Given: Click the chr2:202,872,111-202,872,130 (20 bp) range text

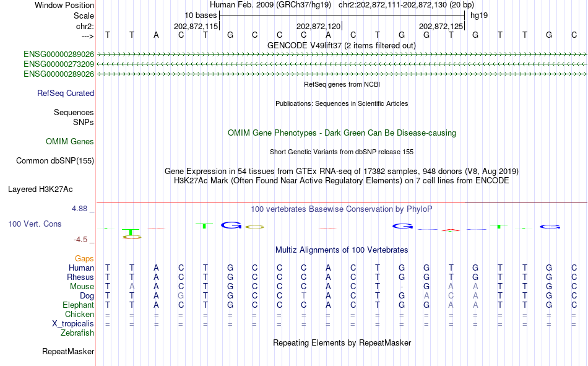Looking at the screenshot, I should pos(406,5).
